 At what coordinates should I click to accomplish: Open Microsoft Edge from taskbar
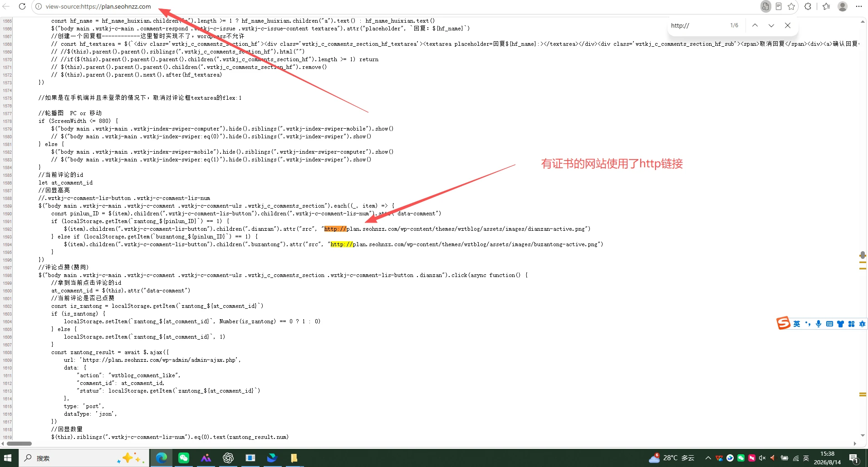click(x=162, y=458)
